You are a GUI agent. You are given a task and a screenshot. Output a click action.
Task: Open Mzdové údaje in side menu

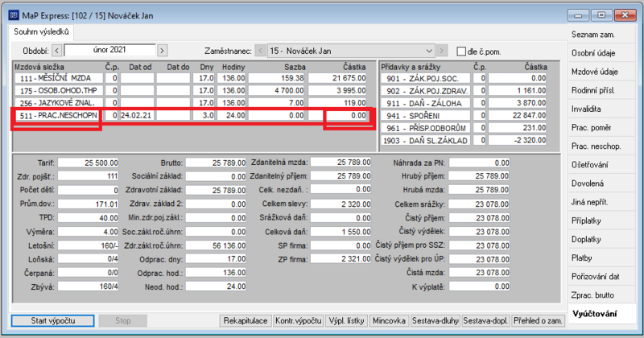tap(601, 72)
